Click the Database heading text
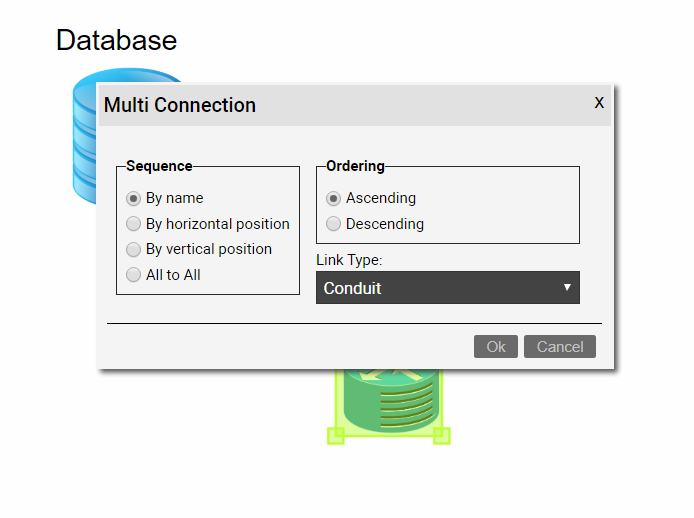694x518 pixels. pos(116,40)
